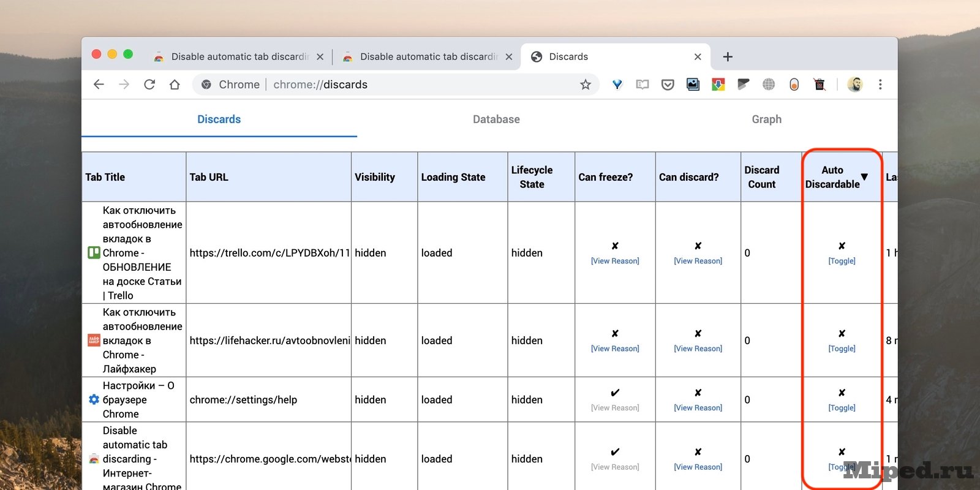980x490 pixels.
Task: Click the settings gear favicon in table
Action: [94, 399]
